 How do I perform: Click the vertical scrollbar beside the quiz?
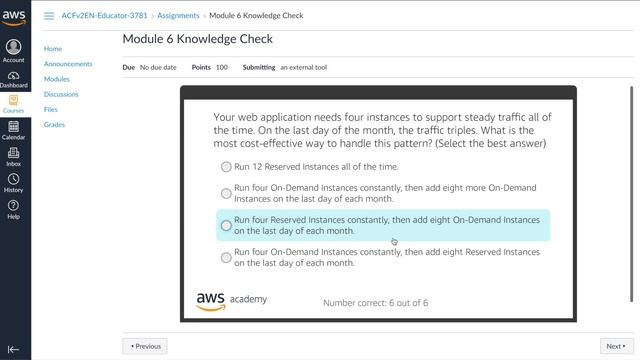(x=631, y=194)
